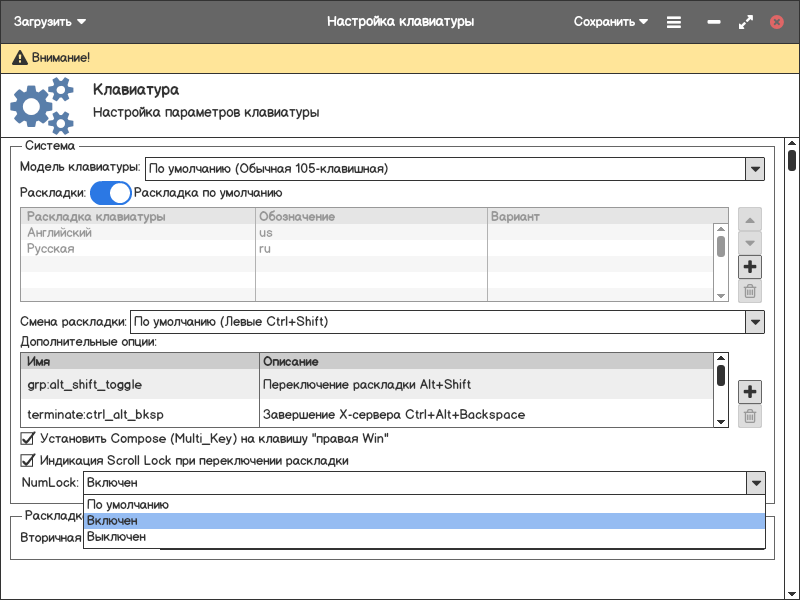Viewport: 800px width, 600px height.
Task: Click the delete layout trash icon
Action: tap(750, 292)
